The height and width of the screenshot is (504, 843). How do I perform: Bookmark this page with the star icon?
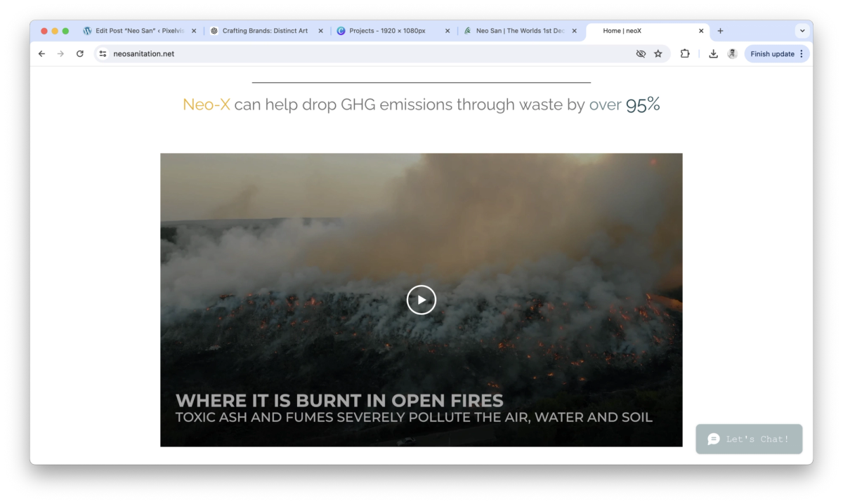click(x=658, y=53)
